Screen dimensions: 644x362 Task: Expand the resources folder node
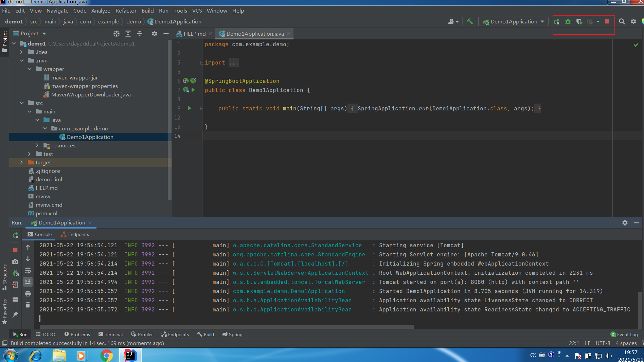pos(37,145)
